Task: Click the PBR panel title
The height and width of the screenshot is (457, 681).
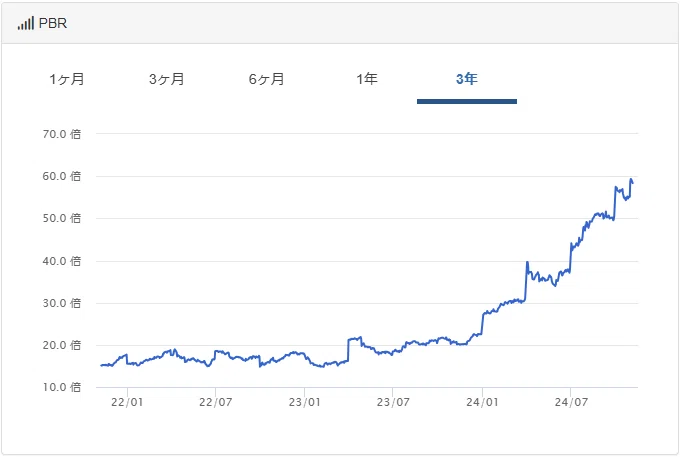Action: pyautogui.click(x=53, y=23)
